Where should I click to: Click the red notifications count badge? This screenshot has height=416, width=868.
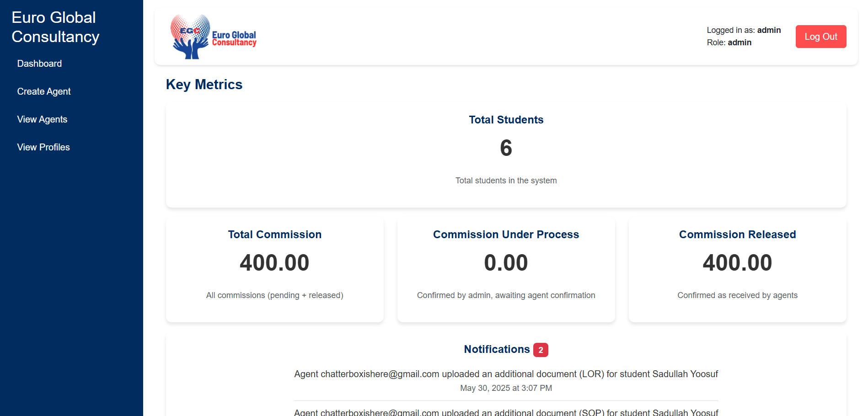tap(541, 350)
